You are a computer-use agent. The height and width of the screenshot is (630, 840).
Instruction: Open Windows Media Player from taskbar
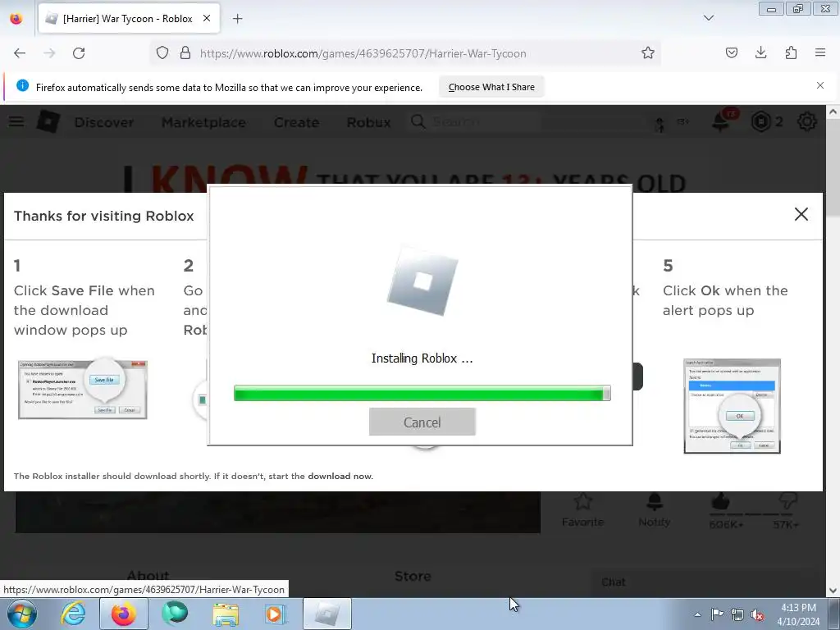click(276, 614)
